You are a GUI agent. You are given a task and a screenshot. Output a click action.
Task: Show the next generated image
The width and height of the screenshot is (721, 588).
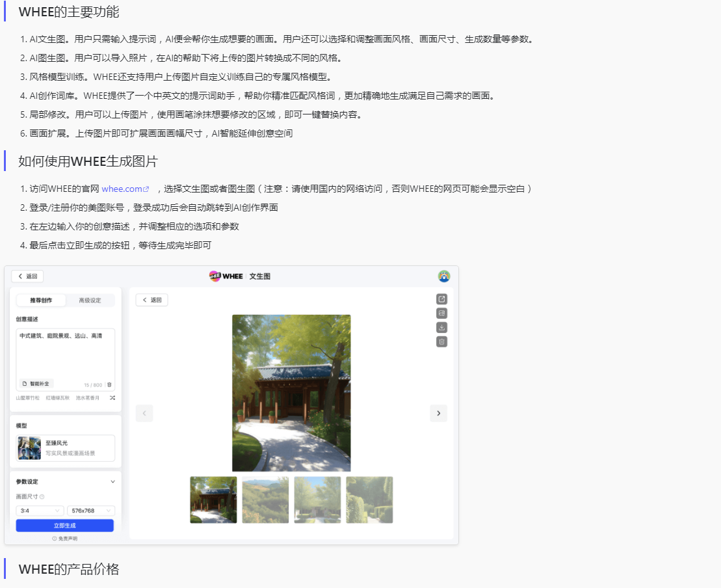pyautogui.click(x=438, y=413)
